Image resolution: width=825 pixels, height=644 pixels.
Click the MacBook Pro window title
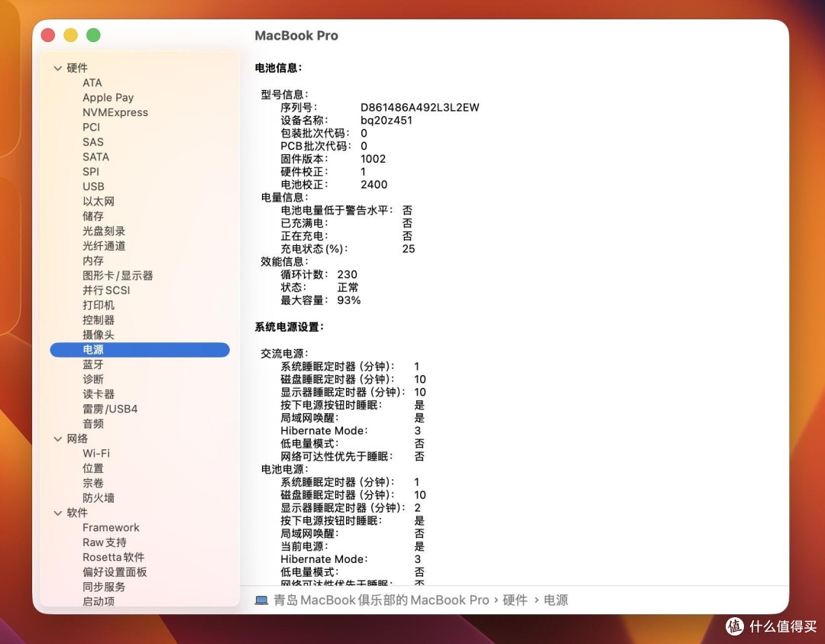point(296,35)
